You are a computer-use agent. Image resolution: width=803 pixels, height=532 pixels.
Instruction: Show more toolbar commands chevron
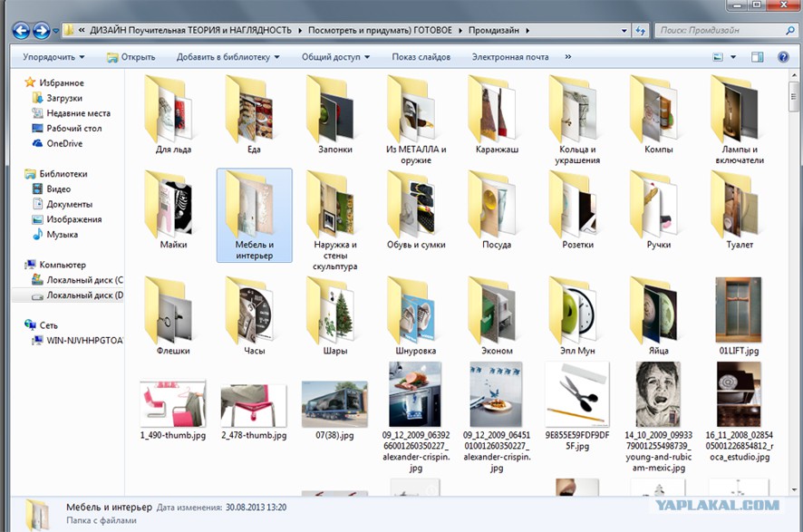click(568, 57)
